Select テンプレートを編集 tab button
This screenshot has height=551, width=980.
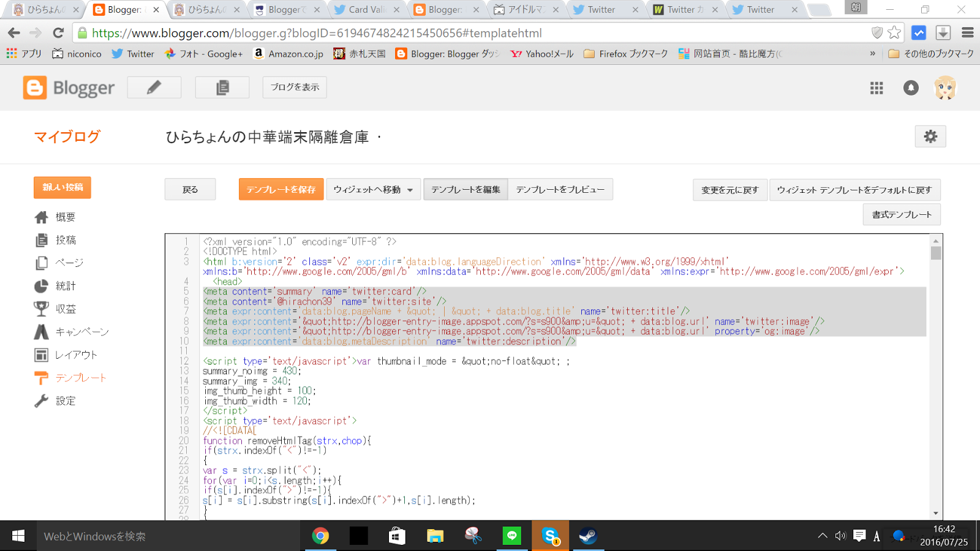[x=466, y=190]
